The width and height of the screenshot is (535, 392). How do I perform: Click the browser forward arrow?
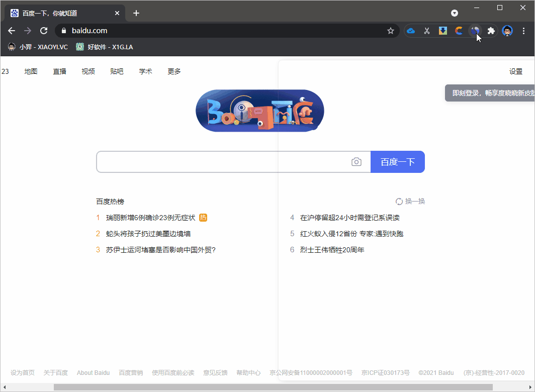(28, 31)
